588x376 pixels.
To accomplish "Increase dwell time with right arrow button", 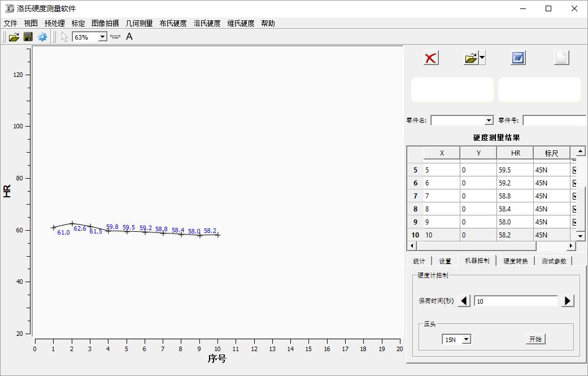I will pyautogui.click(x=568, y=301).
